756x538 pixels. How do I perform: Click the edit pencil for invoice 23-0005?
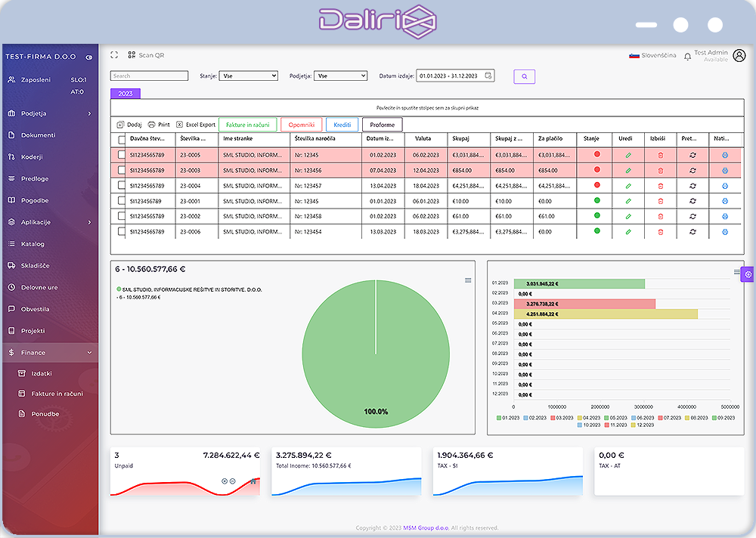(x=627, y=155)
